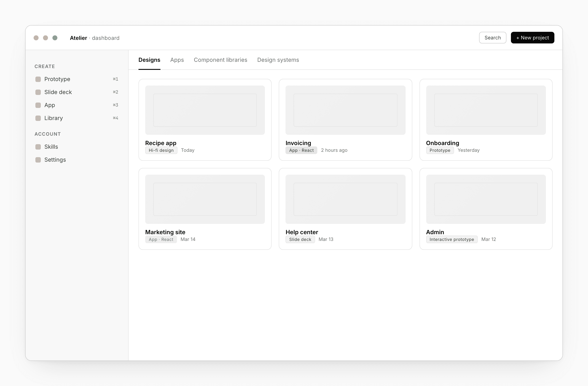Select Library in the sidebar
Screen dimensions: 588x386
[x=54, y=118]
